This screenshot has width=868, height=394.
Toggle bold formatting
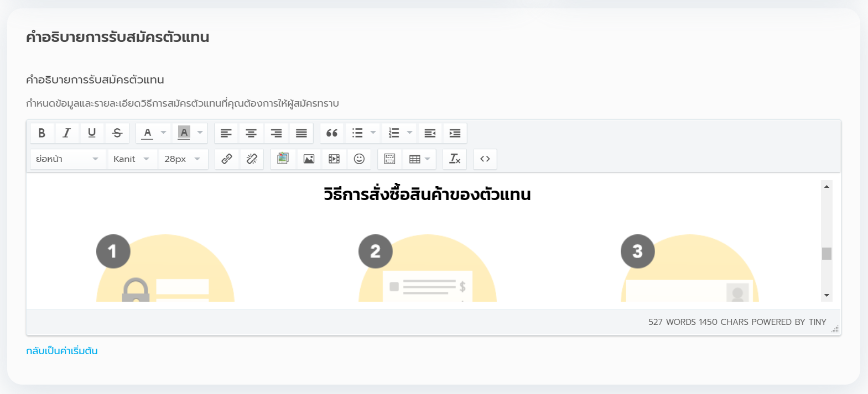[x=41, y=133]
